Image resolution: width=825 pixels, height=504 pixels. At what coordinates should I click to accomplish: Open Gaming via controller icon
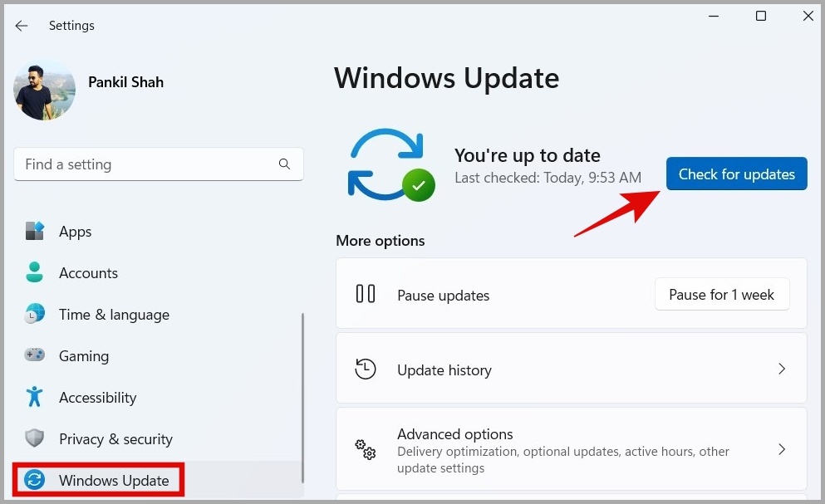[x=35, y=355]
